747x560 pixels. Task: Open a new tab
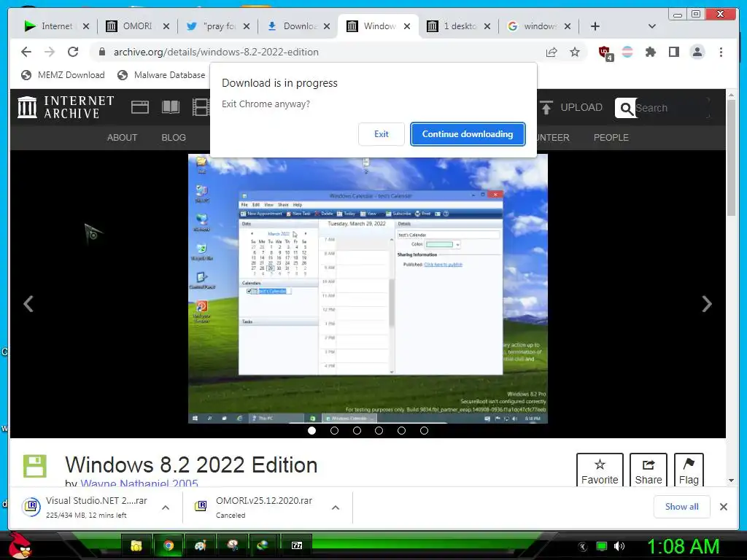click(x=595, y=26)
